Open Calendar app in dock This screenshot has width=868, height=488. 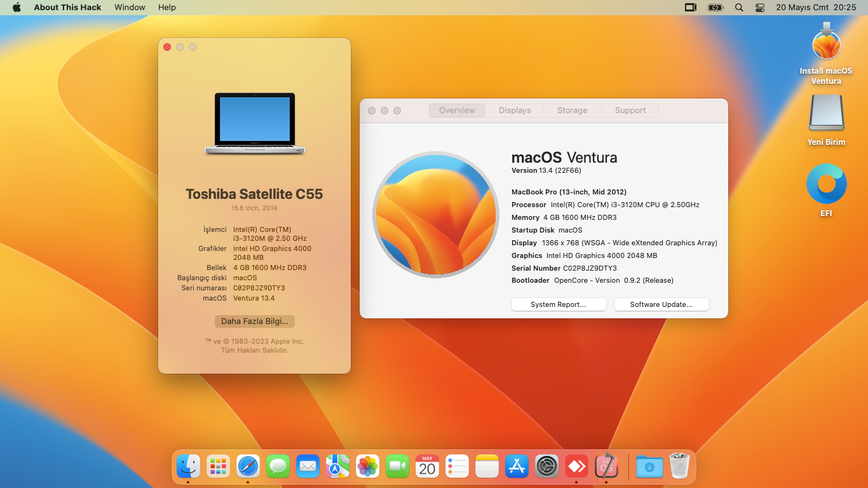(427, 467)
